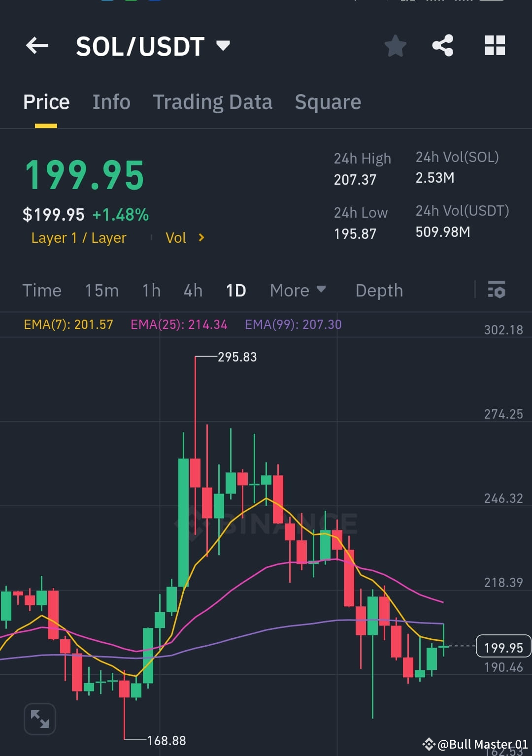
Task: Open the Square tab
Action: click(327, 101)
